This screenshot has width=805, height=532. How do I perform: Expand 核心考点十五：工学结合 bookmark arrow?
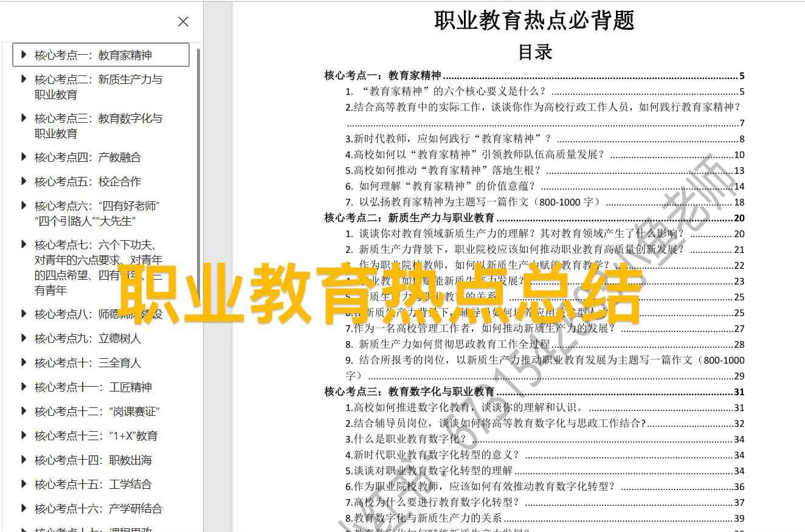click(24, 484)
